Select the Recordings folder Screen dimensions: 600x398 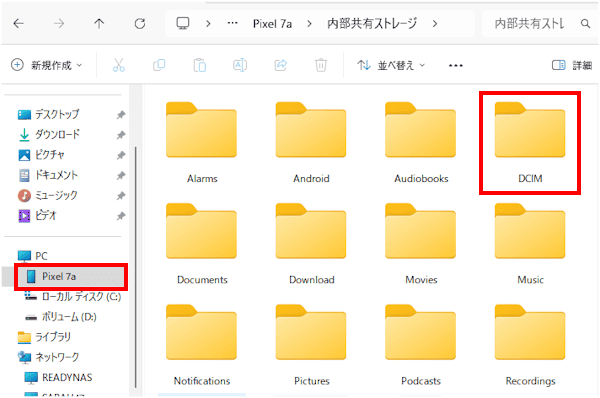click(x=530, y=346)
